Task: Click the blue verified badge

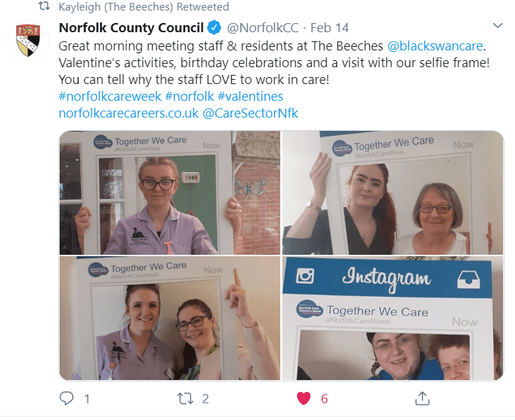Action: [x=214, y=27]
